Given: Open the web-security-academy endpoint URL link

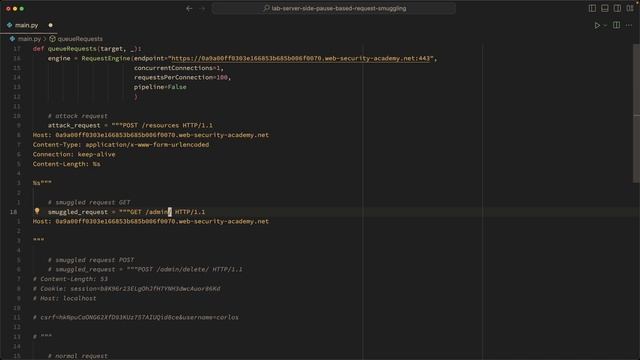Looking at the screenshot, I should [301, 58].
